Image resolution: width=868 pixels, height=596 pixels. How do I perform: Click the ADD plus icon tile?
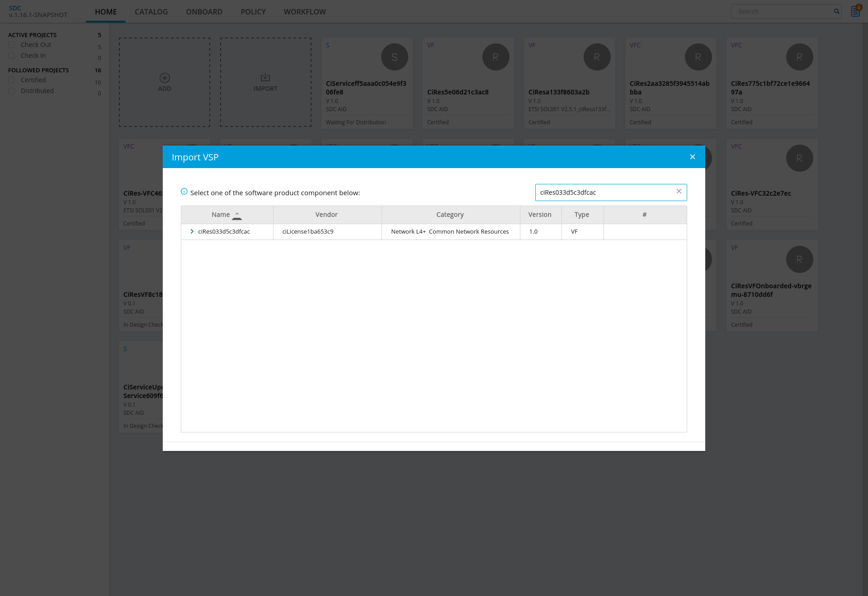165,78
